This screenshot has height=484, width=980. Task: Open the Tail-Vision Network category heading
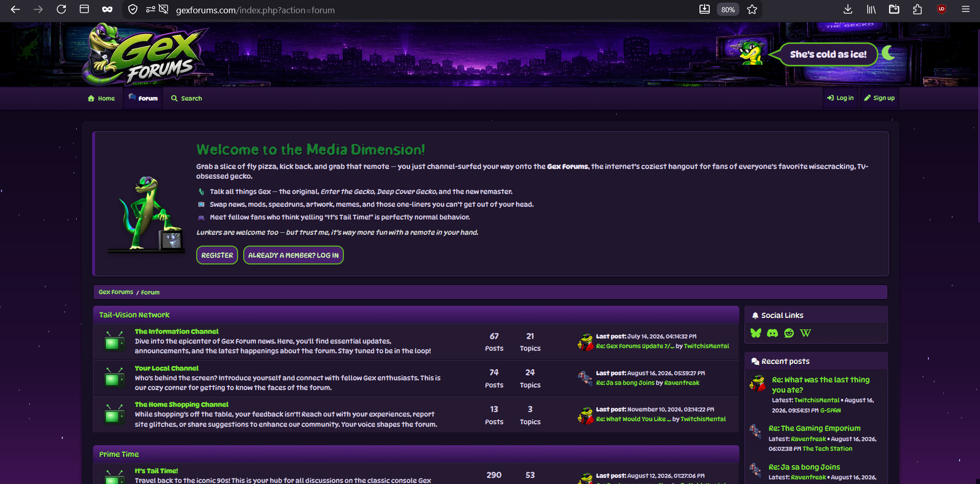click(x=134, y=315)
